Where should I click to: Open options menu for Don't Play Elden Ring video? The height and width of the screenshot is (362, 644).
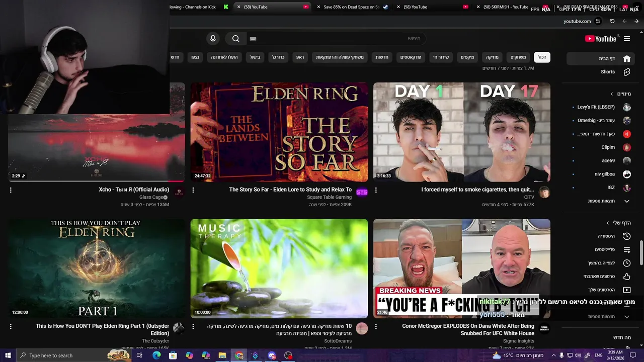11,327
